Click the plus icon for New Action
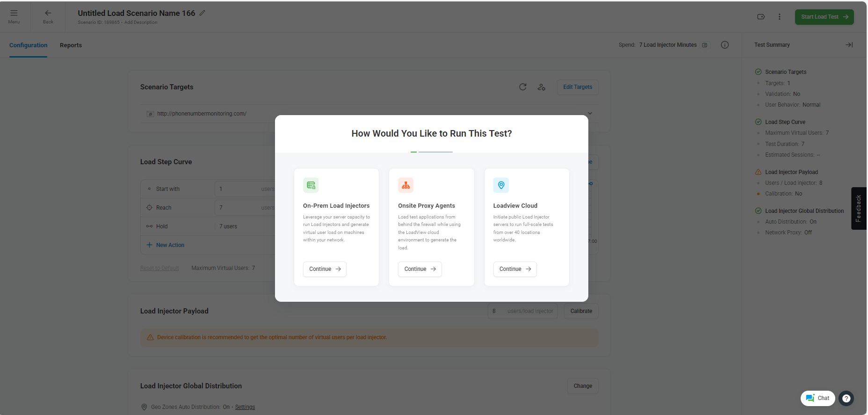This screenshot has height=415, width=868. point(149,245)
